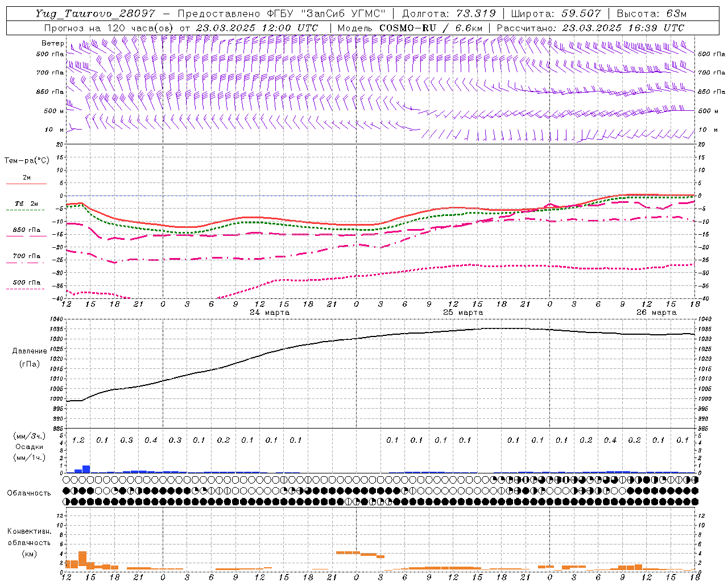728x582 pixels.
Task: Click 850 гПа in the temperature legend
Action: 27,230
